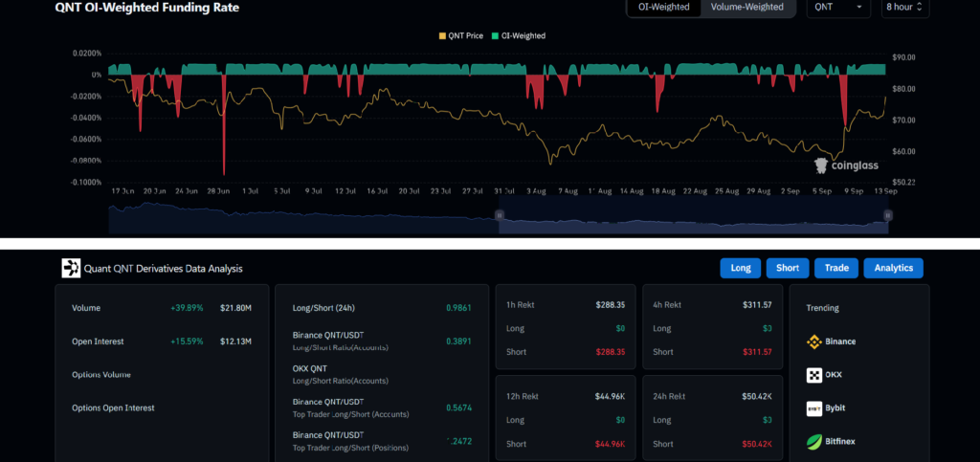Viewport: 980px width, 462px height.
Task: Click the top trader accounts ratio 0.5674
Action: click(x=458, y=407)
